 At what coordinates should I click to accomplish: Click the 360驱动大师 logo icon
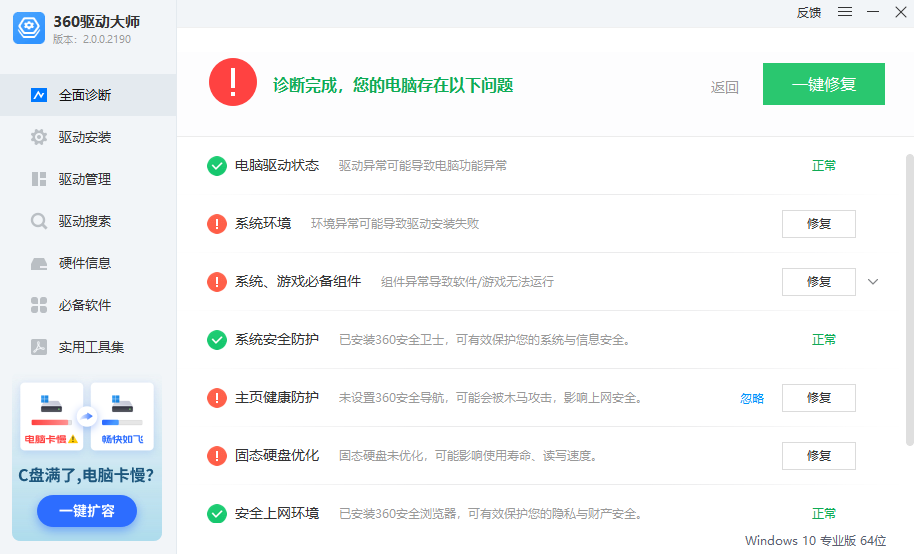click(29, 27)
